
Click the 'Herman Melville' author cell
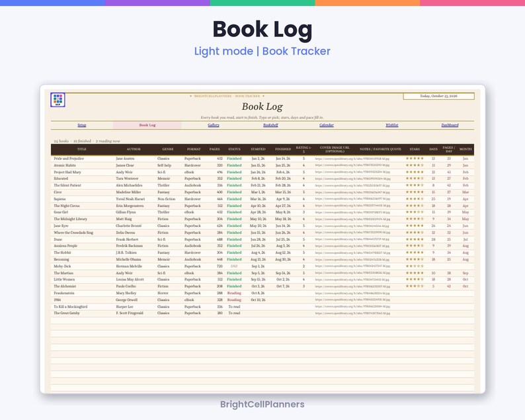129,267
